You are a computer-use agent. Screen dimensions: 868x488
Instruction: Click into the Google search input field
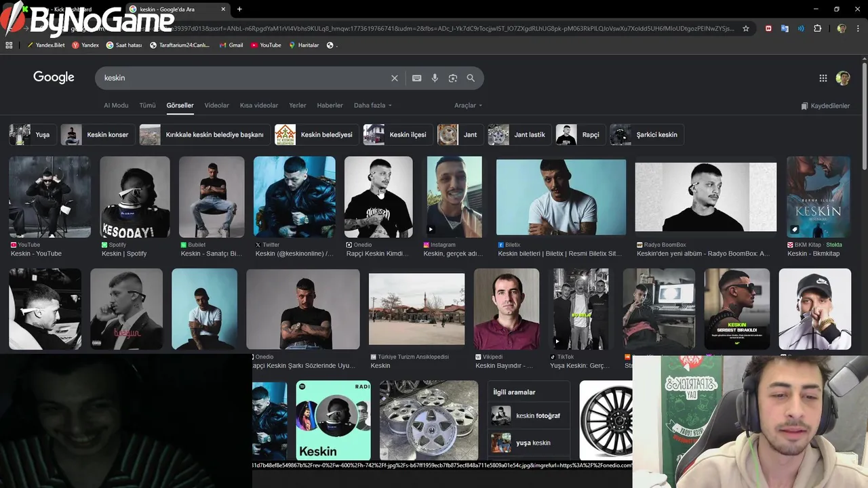point(244,78)
